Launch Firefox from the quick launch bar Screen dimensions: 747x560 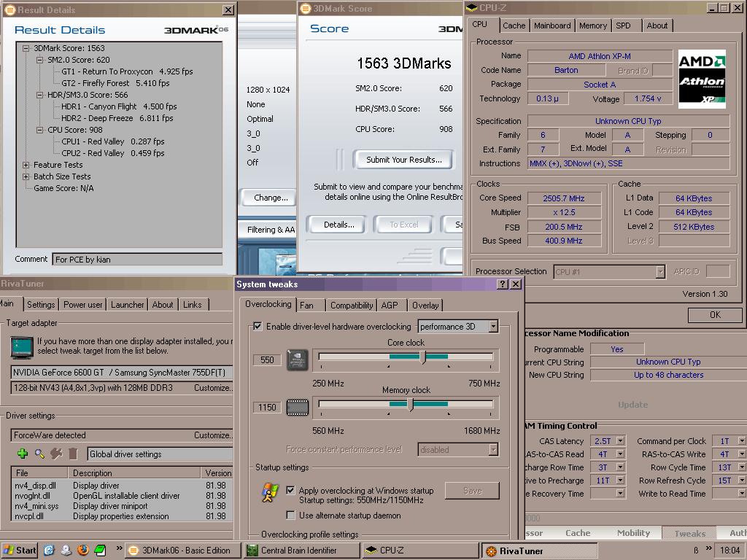82,550
